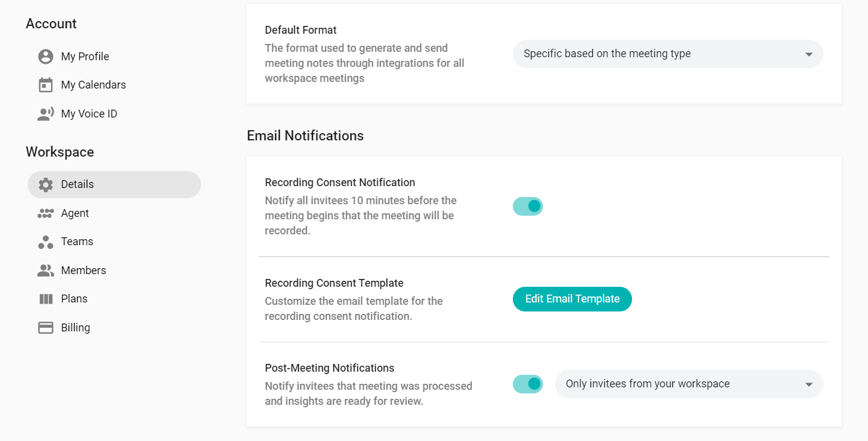Click the My Calendars calendar icon
This screenshot has width=868, height=441.
(46, 85)
